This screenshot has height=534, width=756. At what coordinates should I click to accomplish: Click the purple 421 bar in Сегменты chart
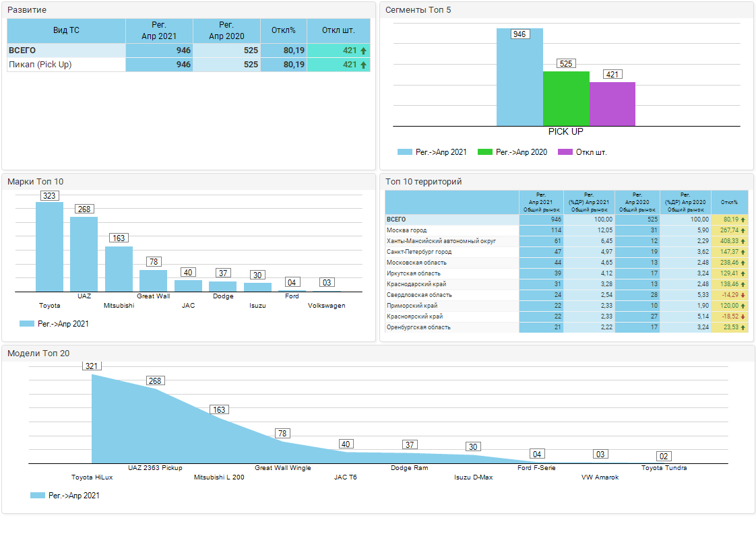click(x=612, y=104)
